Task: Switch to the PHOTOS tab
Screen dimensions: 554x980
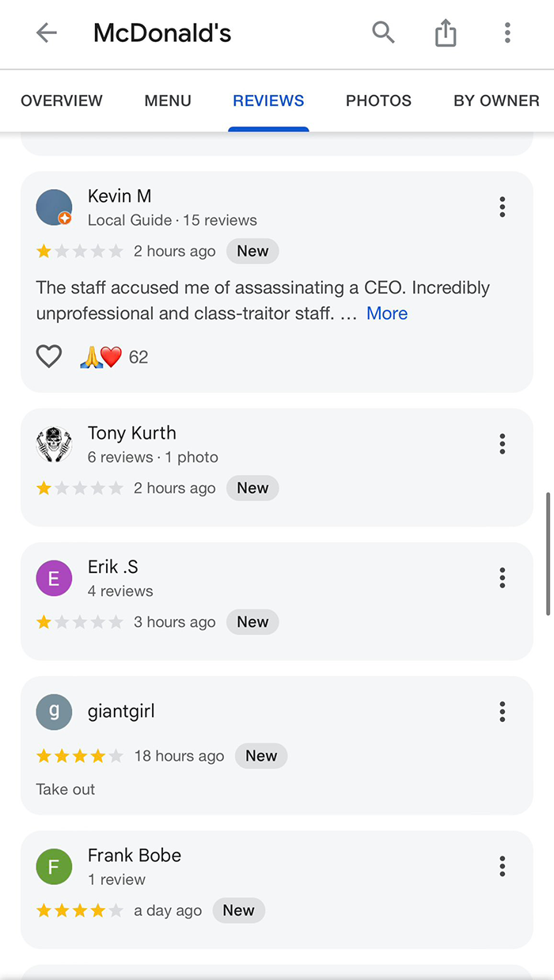Action: (378, 101)
